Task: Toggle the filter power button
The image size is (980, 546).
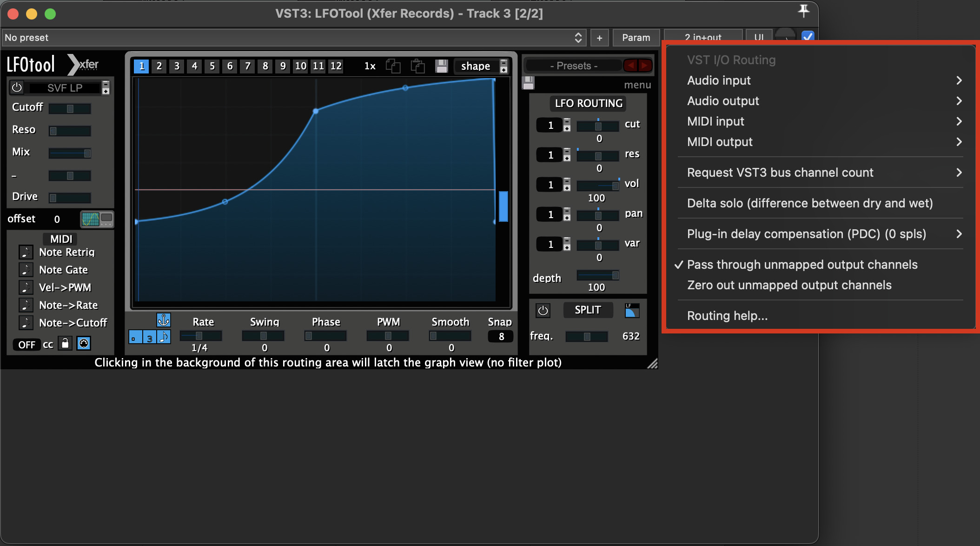Action: point(17,87)
